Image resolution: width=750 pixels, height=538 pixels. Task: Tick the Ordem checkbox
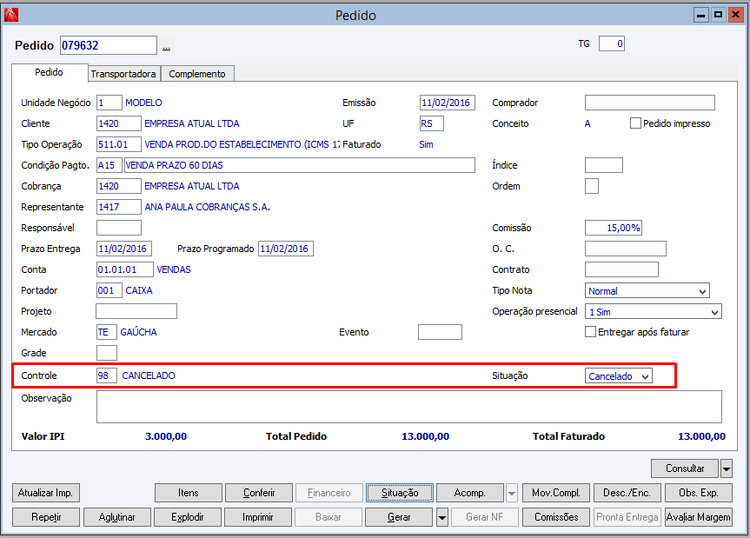[592, 186]
